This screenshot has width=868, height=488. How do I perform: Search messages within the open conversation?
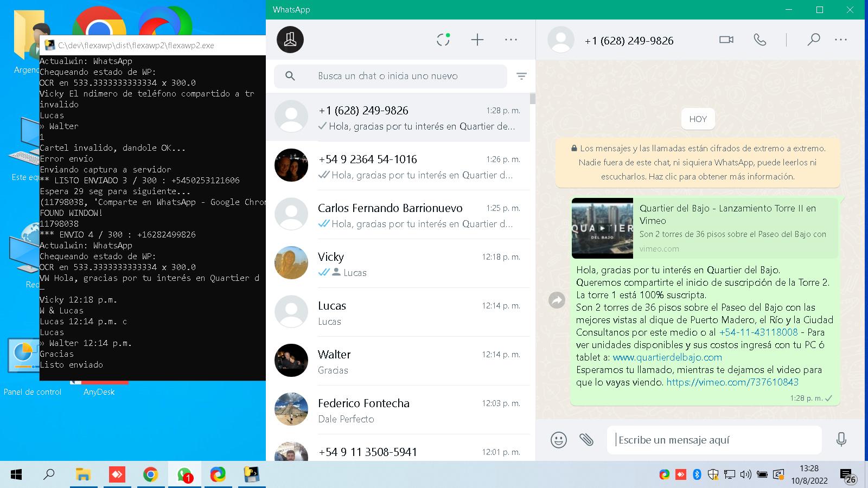pyautogui.click(x=813, y=40)
